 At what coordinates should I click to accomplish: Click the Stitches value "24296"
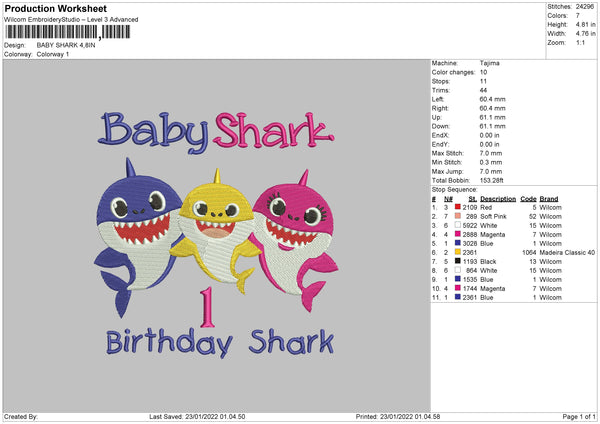pyautogui.click(x=585, y=7)
